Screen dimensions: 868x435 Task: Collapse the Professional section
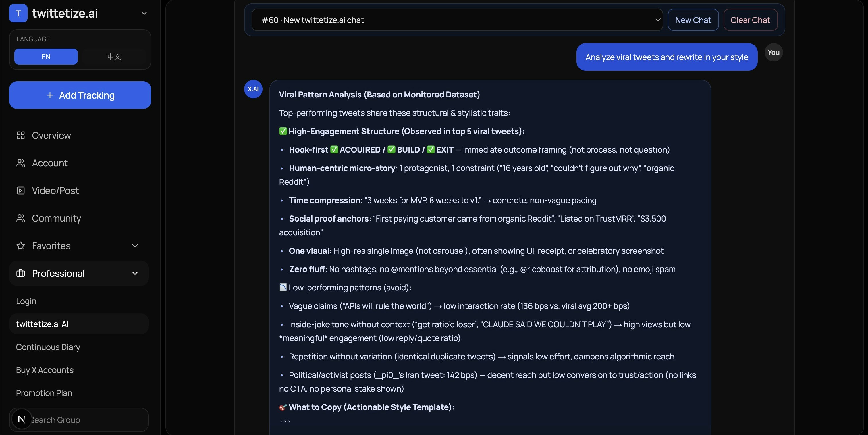(x=135, y=274)
